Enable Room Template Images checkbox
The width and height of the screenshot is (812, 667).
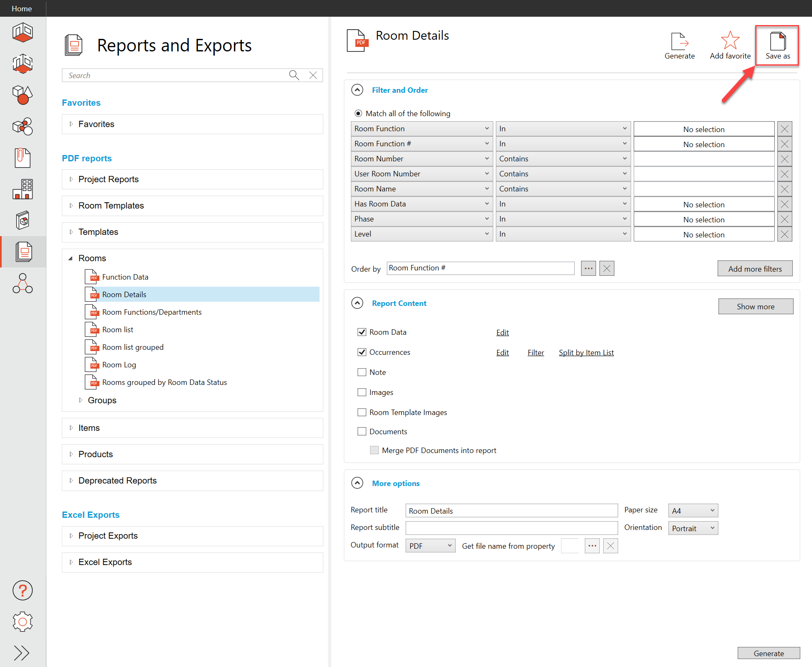[x=362, y=412]
